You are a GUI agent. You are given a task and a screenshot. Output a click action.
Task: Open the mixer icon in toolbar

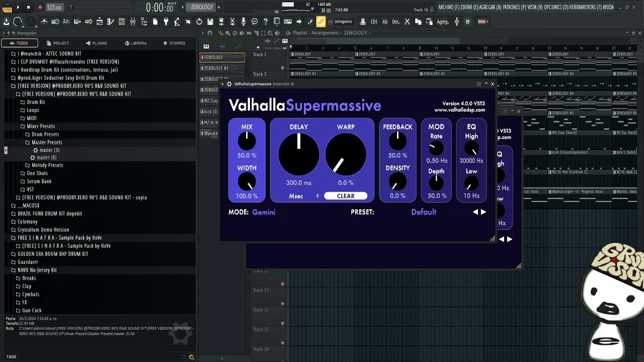pyautogui.click(x=133, y=22)
